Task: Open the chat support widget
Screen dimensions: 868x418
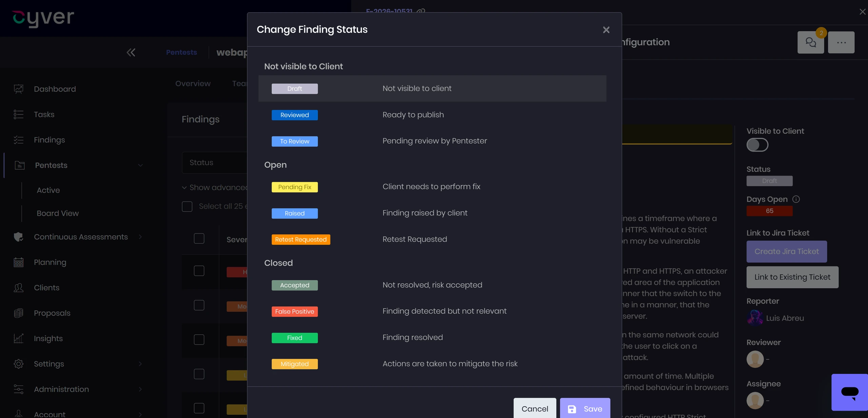Action: (850, 392)
